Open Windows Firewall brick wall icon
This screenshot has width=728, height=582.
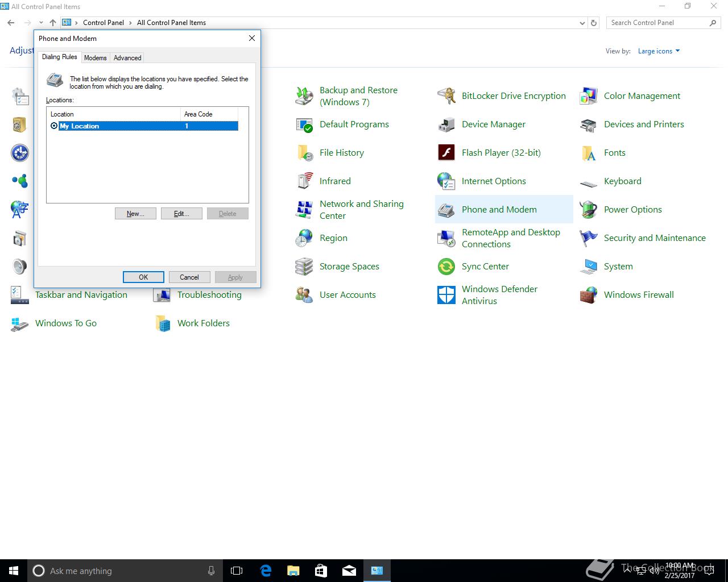coord(589,295)
